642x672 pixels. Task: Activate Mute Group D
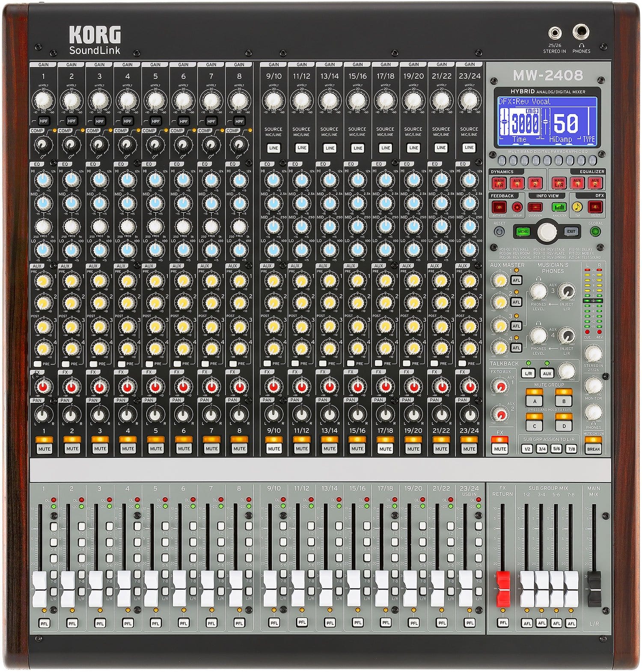pyautogui.click(x=564, y=426)
